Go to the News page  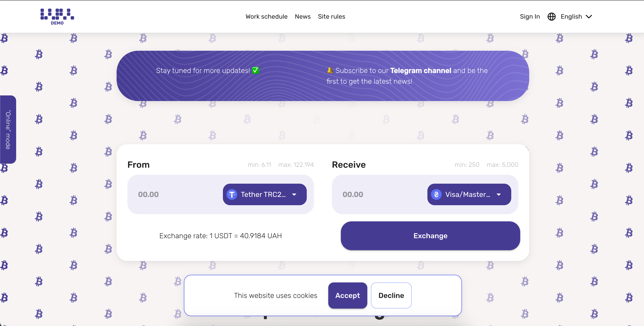[302, 17]
